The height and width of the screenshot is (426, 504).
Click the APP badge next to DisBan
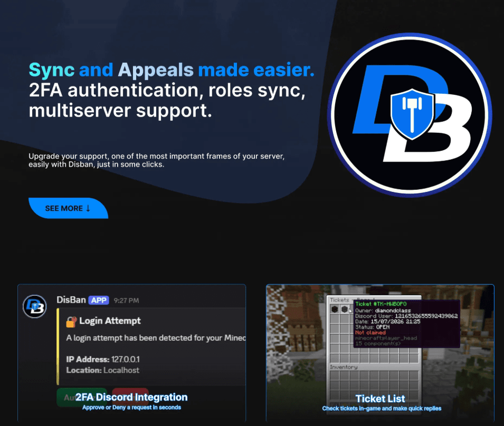click(99, 300)
